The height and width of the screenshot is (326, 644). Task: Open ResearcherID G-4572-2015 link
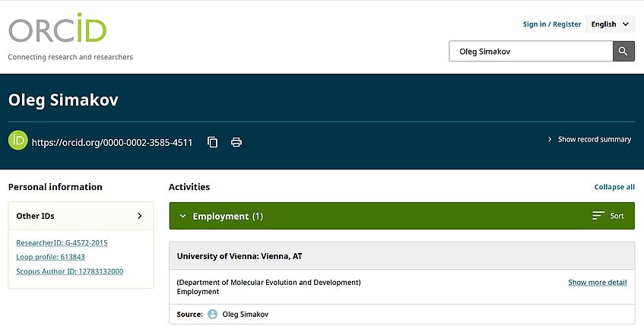click(x=62, y=242)
